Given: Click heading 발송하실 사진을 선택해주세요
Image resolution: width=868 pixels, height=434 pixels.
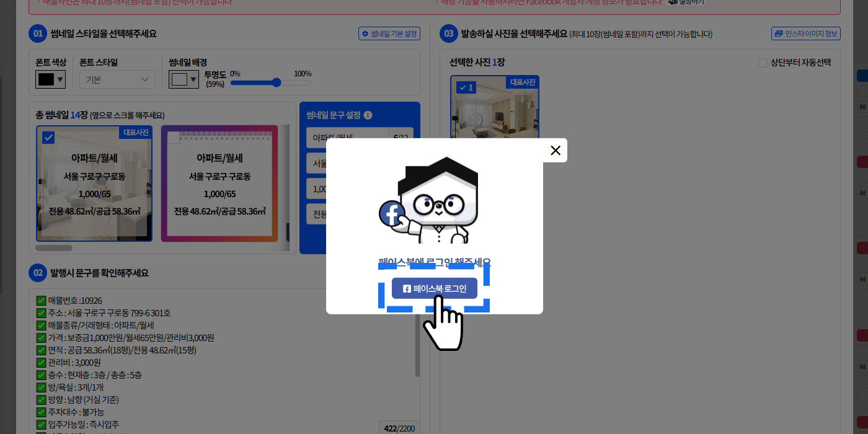Looking at the screenshot, I should coord(515,33).
